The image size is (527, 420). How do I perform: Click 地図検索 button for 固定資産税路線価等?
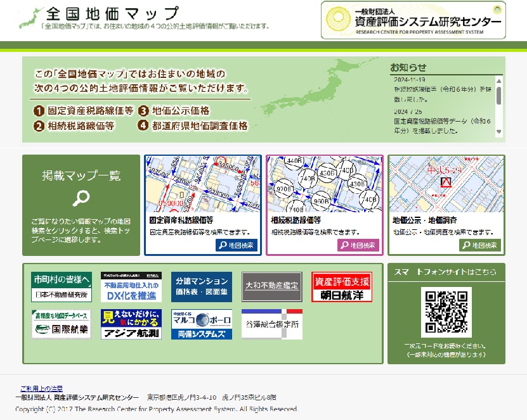[x=237, y=245]
